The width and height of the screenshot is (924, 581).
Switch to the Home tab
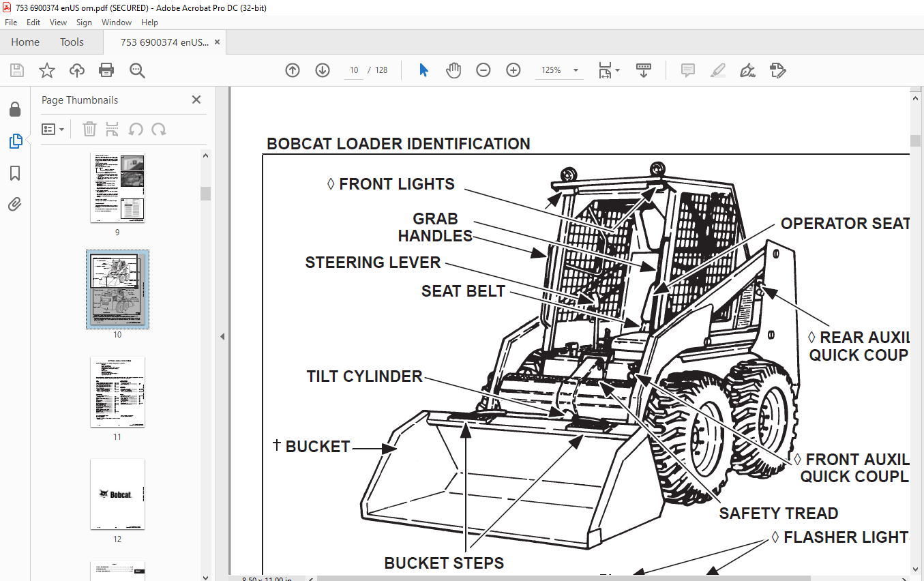tap(25, 42)
